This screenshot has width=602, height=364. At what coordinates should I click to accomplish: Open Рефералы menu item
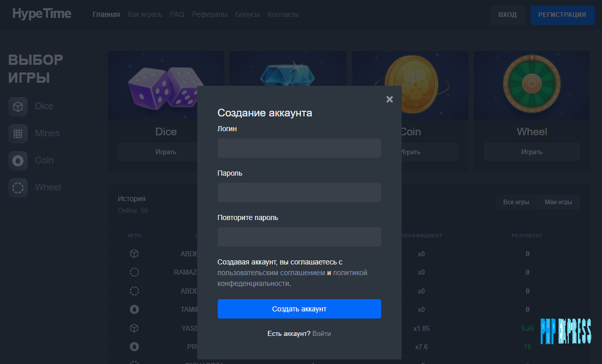(210, 15)
